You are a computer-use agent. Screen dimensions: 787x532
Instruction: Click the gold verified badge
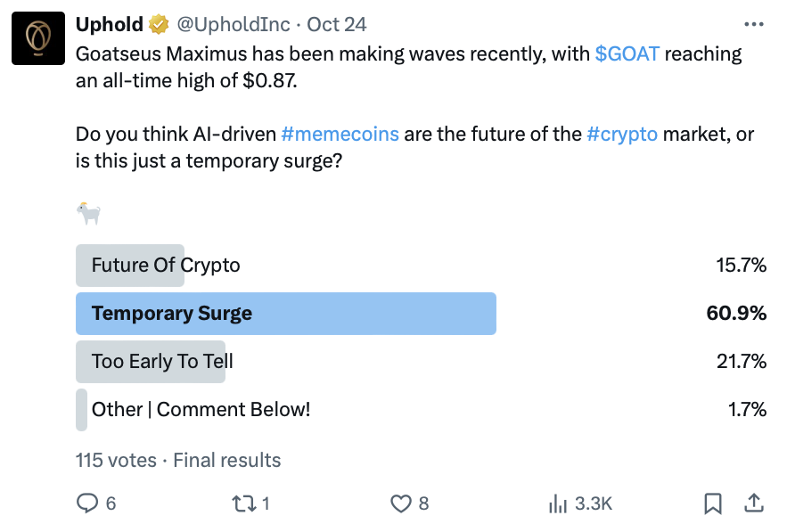[159, 25]
